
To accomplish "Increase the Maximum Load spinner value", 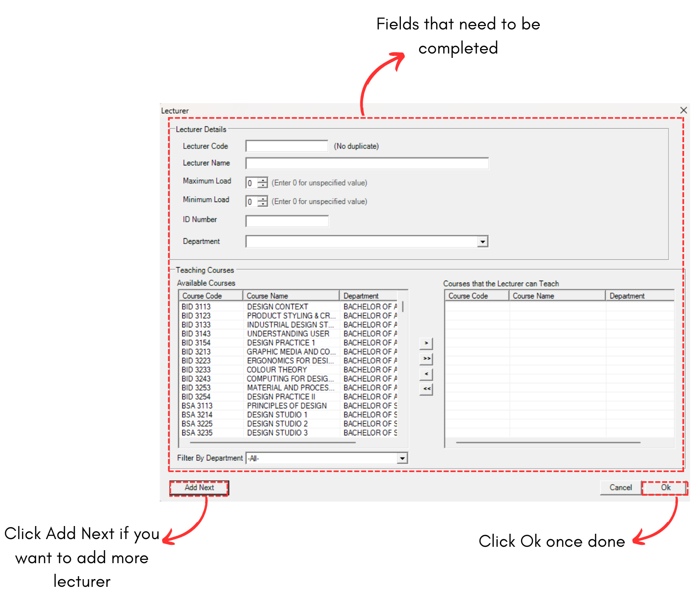I will tap(263, 180).
